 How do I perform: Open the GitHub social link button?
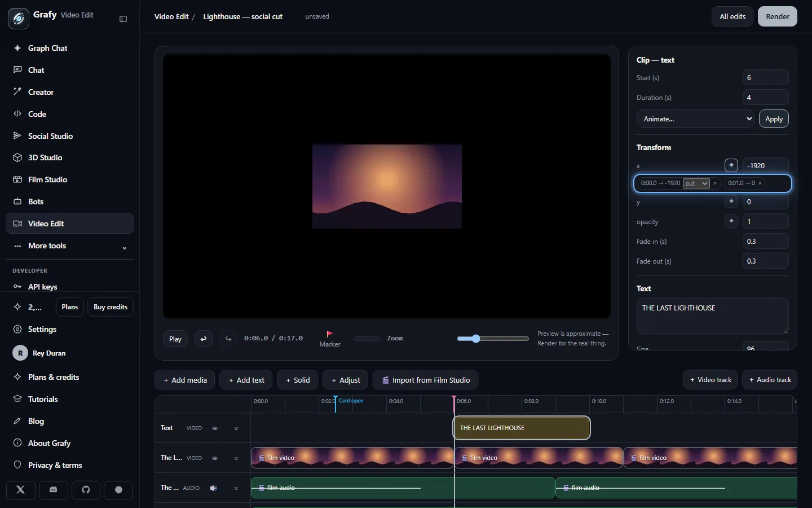[86, 490]
